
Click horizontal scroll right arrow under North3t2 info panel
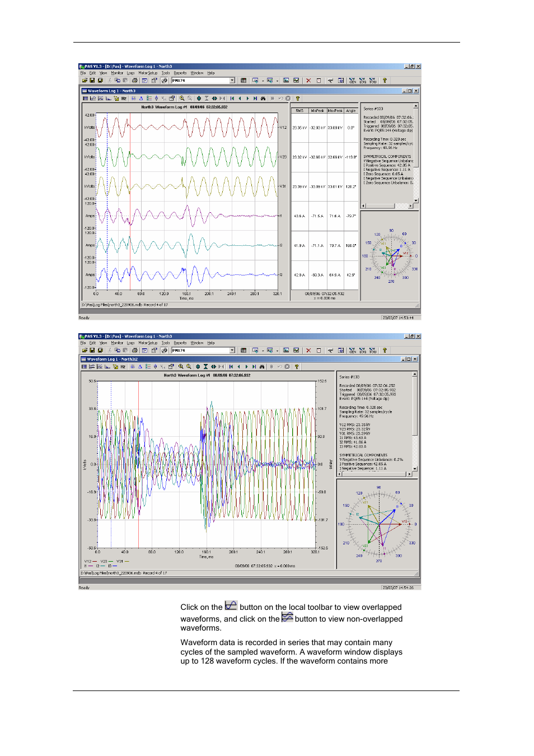(410, 474)
